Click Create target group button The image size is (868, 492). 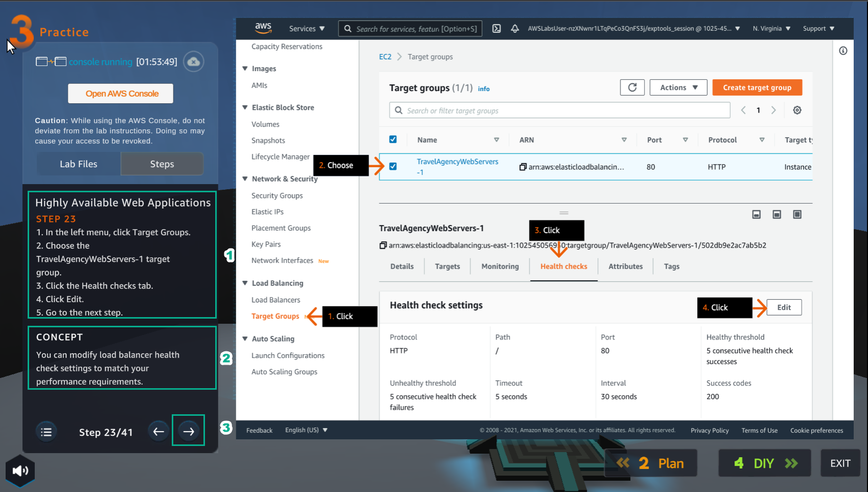757,87
